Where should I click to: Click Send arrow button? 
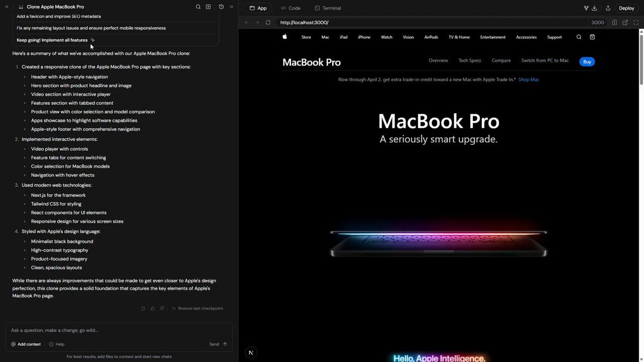(218, 344)
